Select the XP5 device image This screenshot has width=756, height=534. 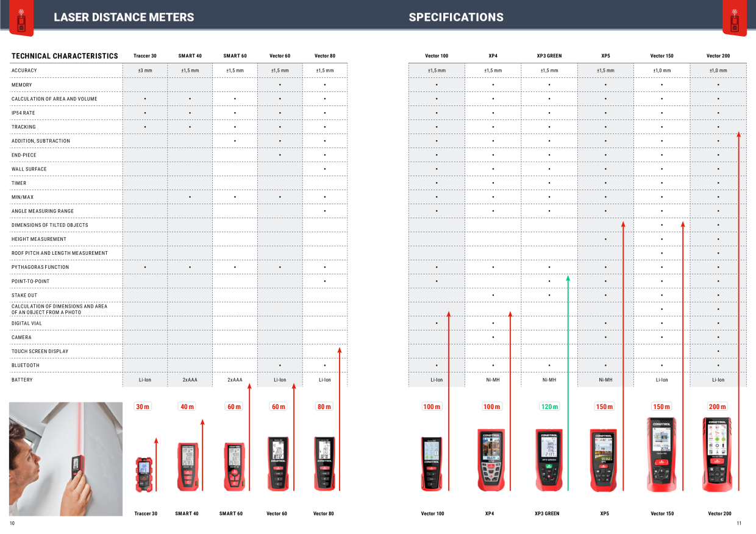tap(604, 460)
